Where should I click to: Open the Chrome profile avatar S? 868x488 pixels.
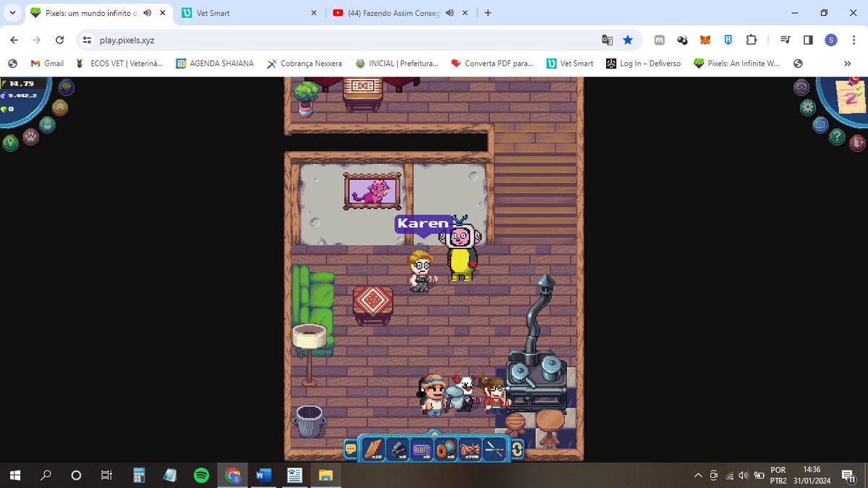click(x=831, y=40)
